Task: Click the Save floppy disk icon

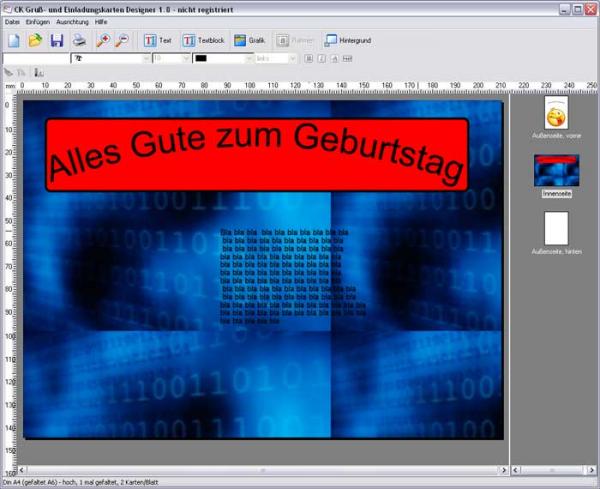Action: (57, 41)
